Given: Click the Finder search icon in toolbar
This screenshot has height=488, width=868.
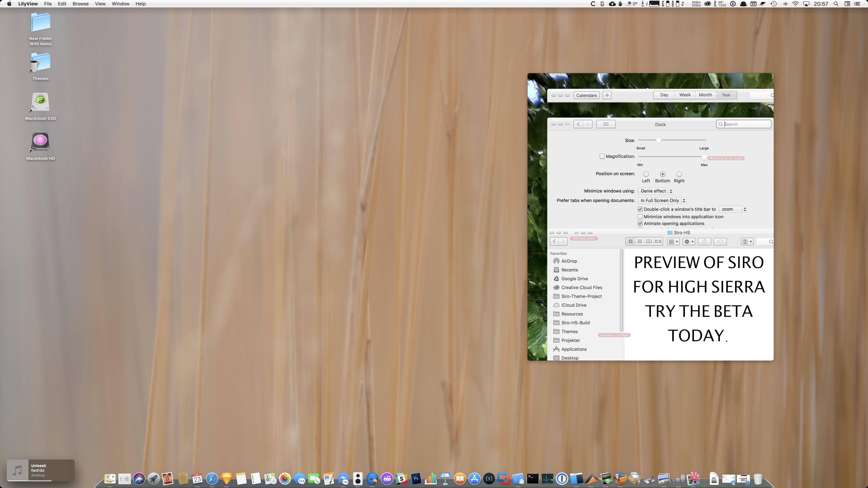Looking at the screenshot, I should [x=771, y=241].
